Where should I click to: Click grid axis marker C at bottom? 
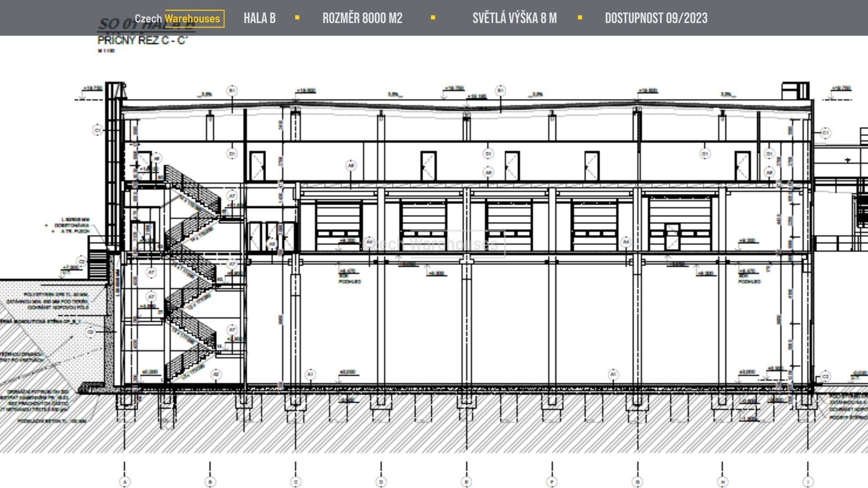(296, 482)
